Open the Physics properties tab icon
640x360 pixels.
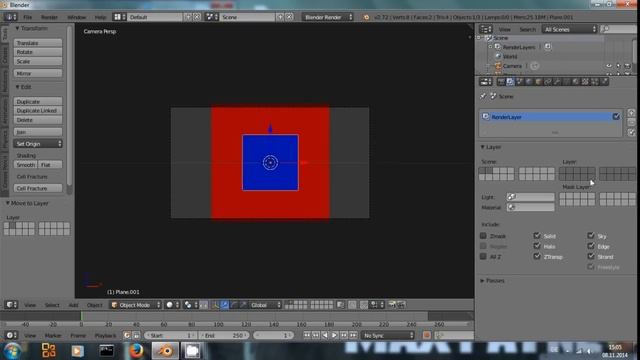604,82
